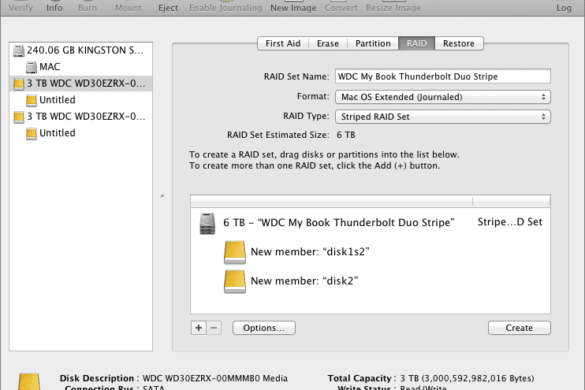Viewport: 585px width, 390px height.
Task: Click the 6 TB RAID set drive icon
Action: pyautogui.click(x=207, y=223)
